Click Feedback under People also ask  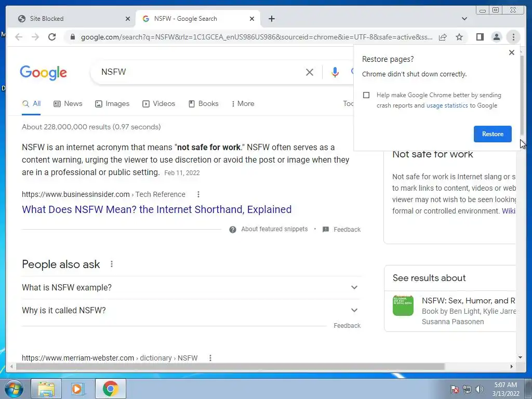click(347, 326)
